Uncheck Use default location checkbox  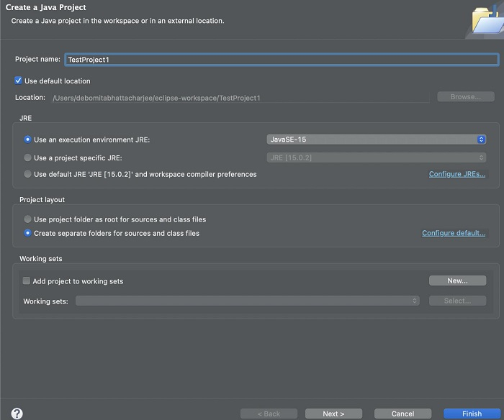[x=19, y=81]
